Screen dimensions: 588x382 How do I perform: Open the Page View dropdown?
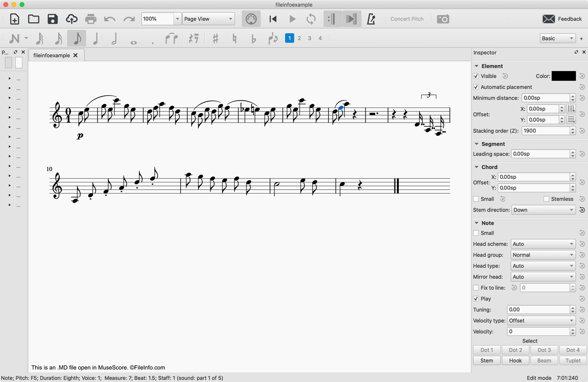click(208, 19)
